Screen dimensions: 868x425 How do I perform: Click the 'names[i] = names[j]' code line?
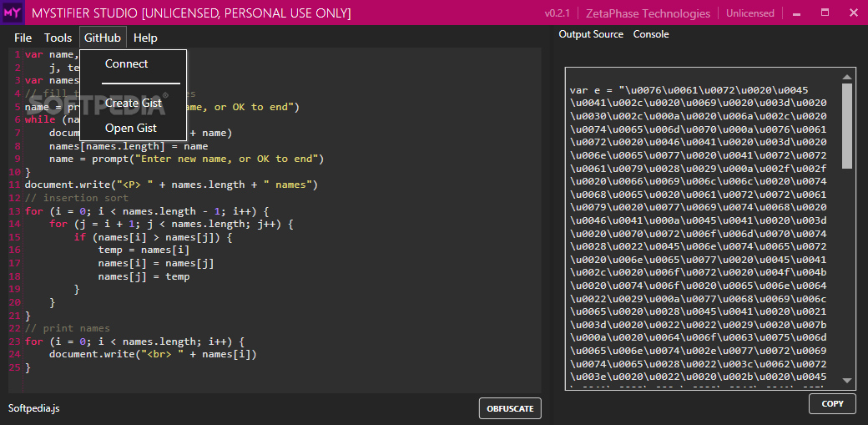point(156,263)
